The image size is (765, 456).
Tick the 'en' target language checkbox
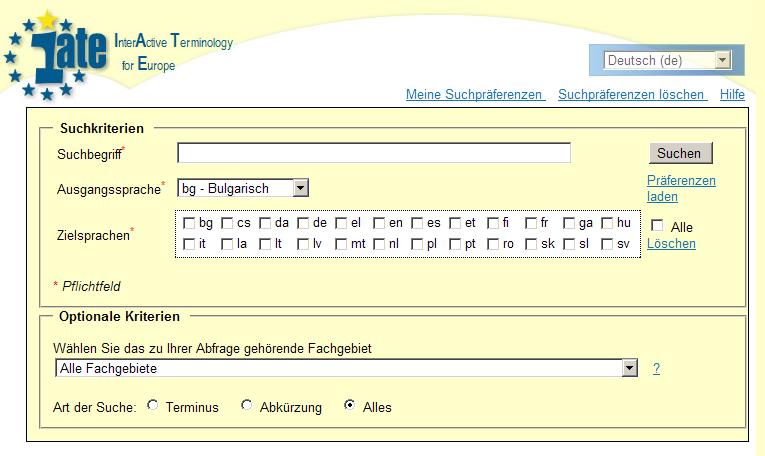(379, 223)
